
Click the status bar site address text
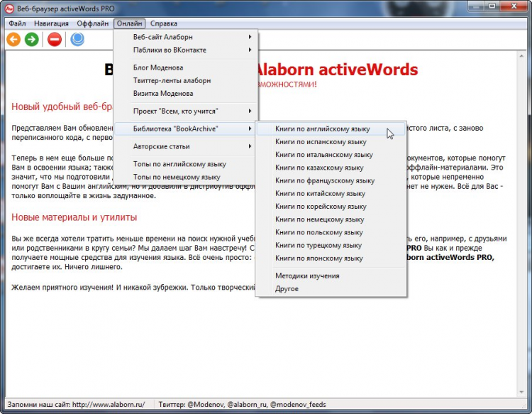77,405
